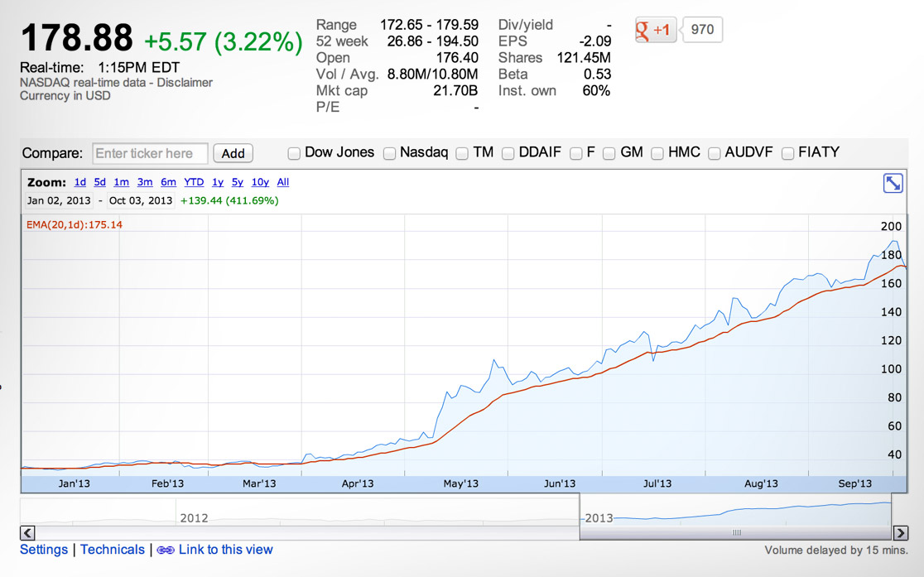Set zoom to YTD
Viewport: 924px width, 577px height.
coord(194,182)
